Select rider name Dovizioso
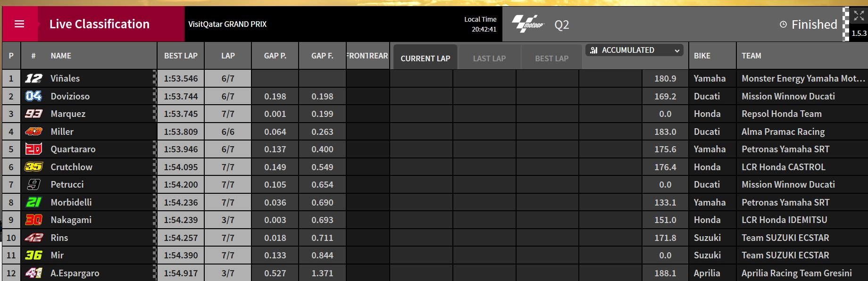 click(x=70, y=96)
